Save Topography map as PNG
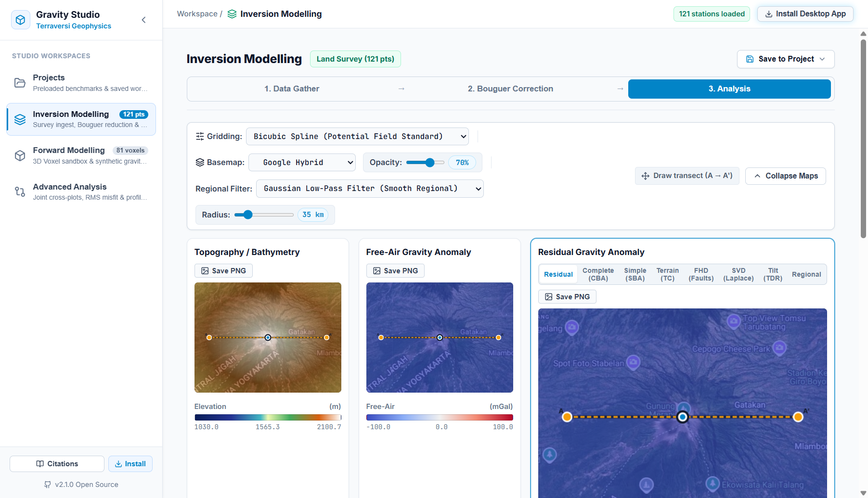The height and width of the screenshot is (498, 868). click(x=223, y=271)
